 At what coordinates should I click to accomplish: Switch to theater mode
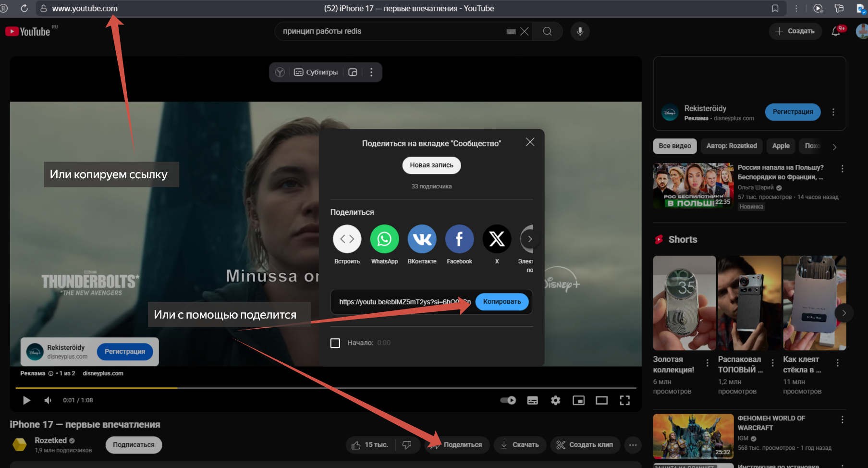click(601, 400)
